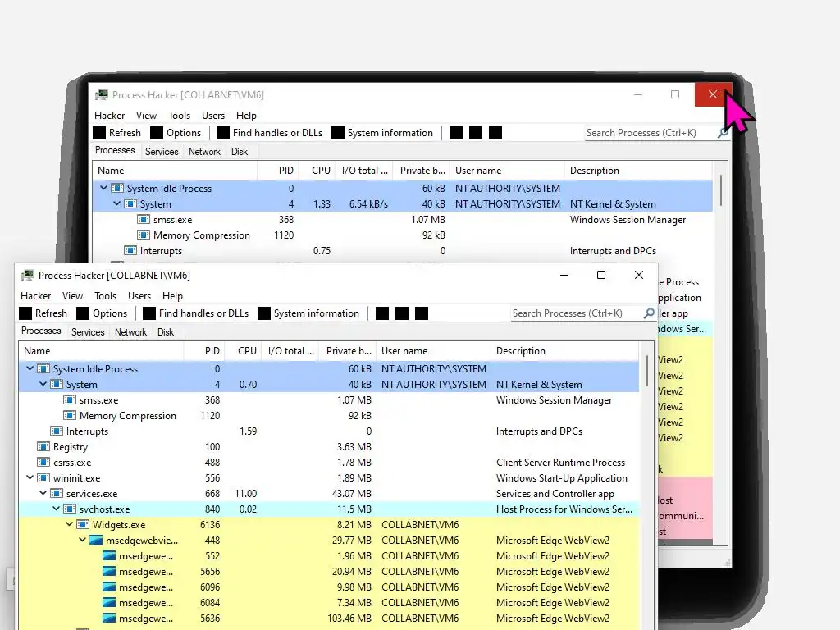Close the back Process Hacker window

[x=713, y=95]
